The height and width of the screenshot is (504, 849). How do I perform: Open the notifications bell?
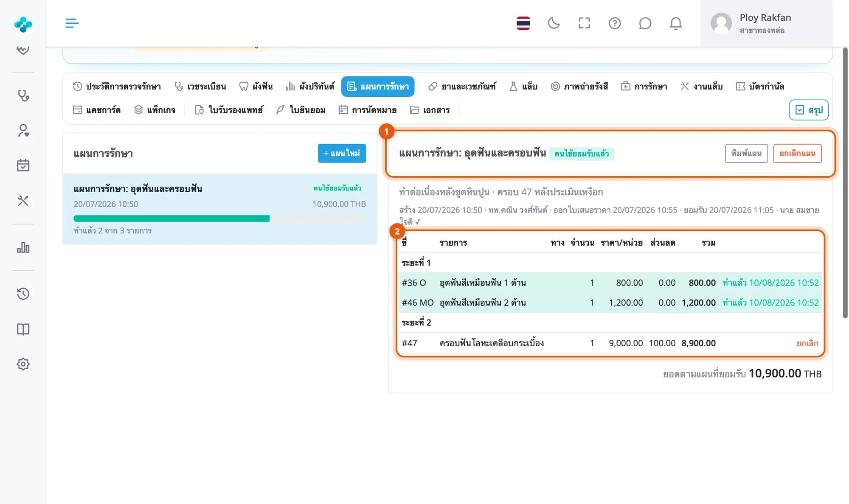click(x=676, y=23)
